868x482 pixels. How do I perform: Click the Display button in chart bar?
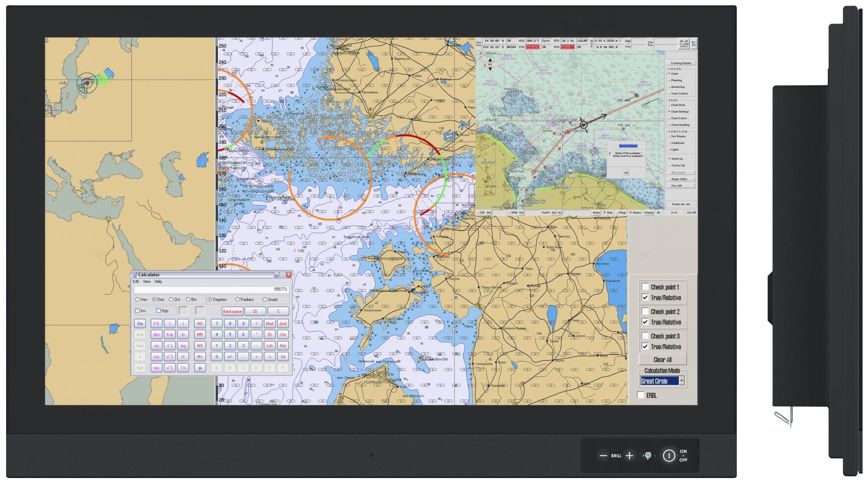(649, 213)
